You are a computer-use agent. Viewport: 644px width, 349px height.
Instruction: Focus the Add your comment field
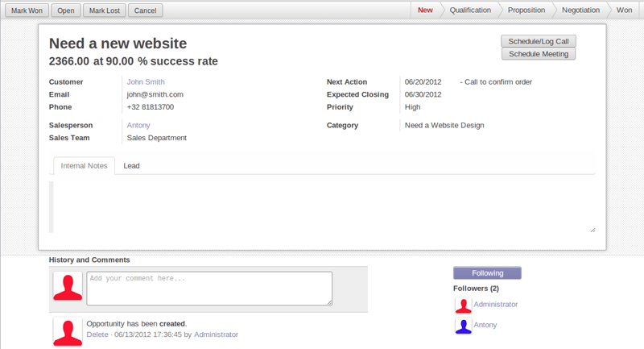pos(209,289)
